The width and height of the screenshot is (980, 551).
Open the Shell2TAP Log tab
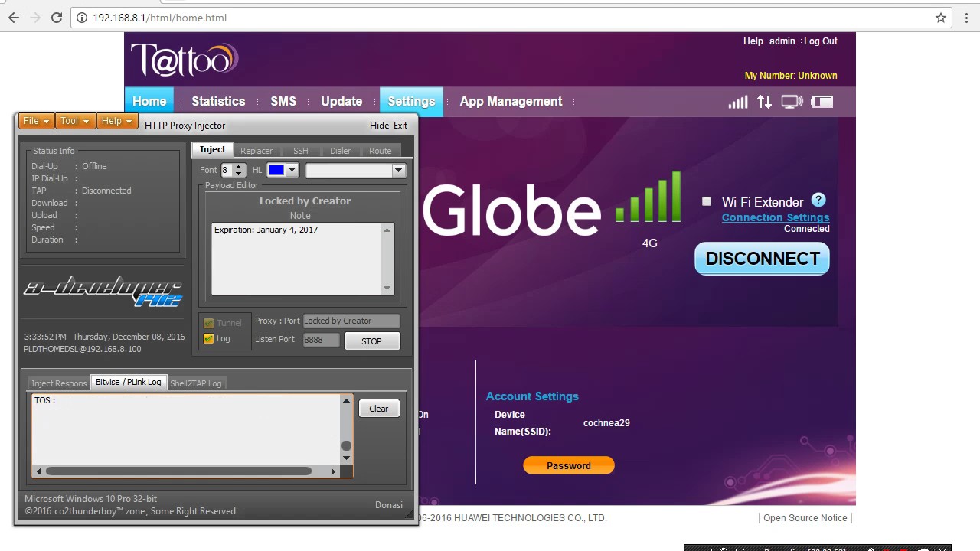(196, 383)
